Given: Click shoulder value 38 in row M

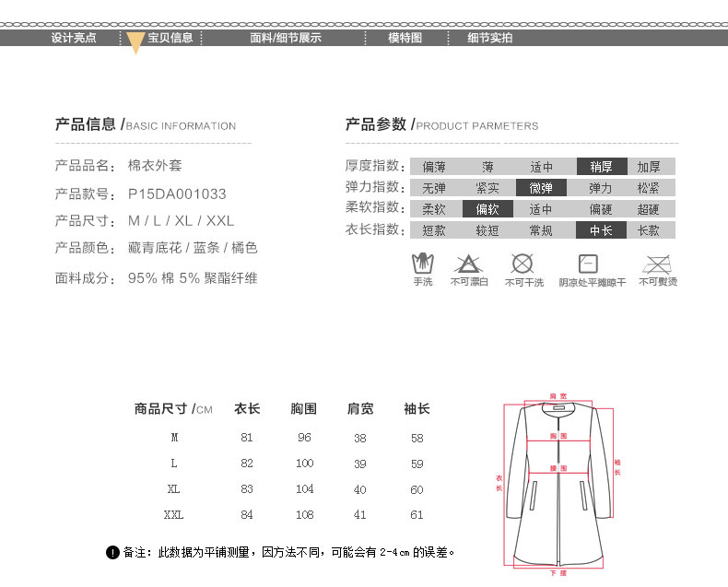Looking at the screenshot, I should (360, 438).
